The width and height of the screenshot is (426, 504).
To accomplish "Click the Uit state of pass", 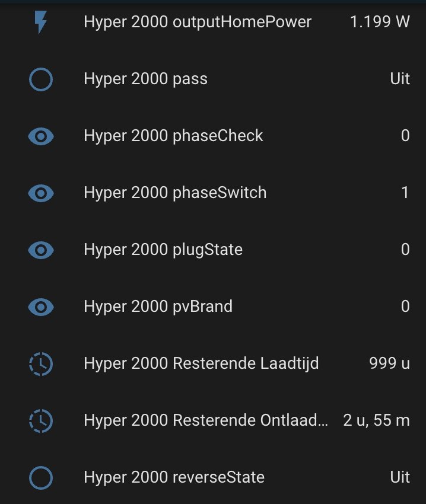I will click(x=400, y=79).
